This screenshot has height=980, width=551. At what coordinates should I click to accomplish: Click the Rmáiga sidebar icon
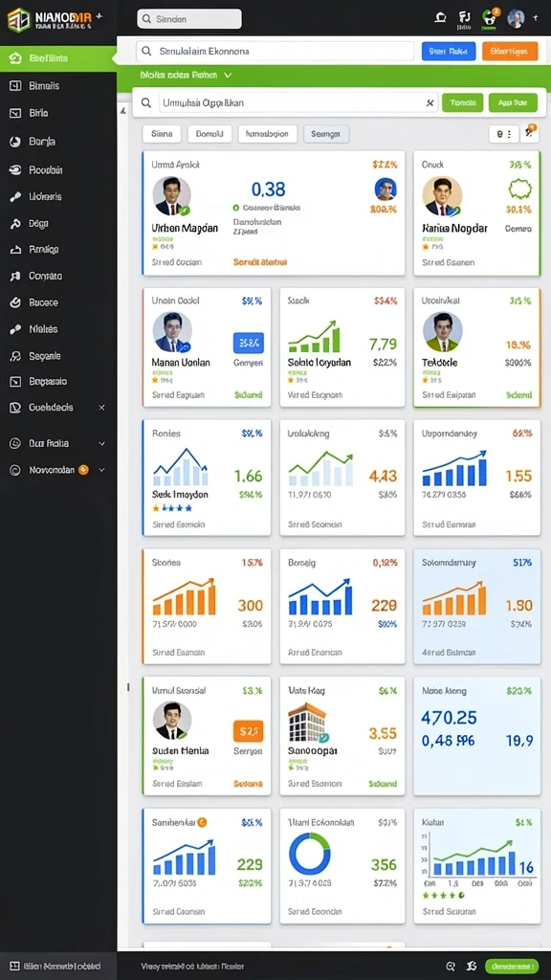coord(15,250)
